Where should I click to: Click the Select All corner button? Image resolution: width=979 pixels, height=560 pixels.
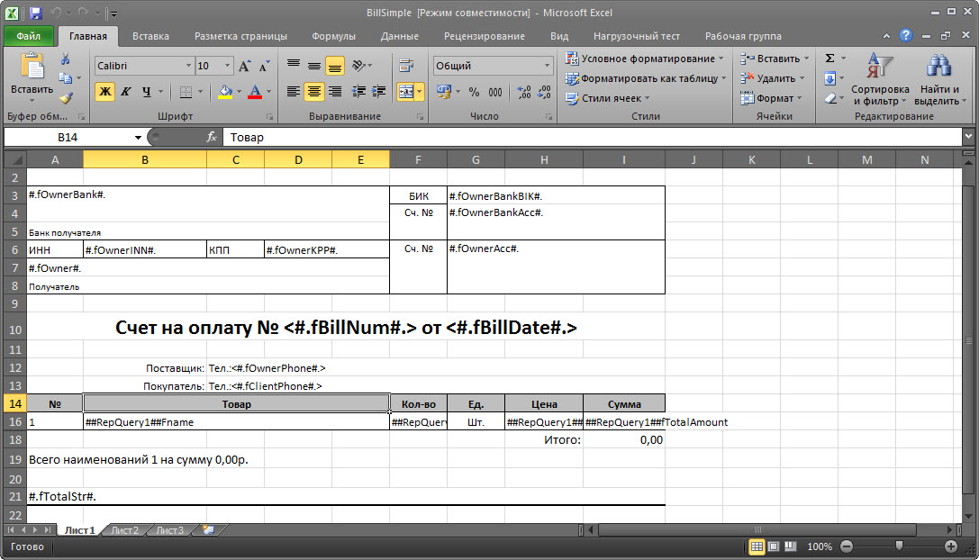(x=15, y=160)
